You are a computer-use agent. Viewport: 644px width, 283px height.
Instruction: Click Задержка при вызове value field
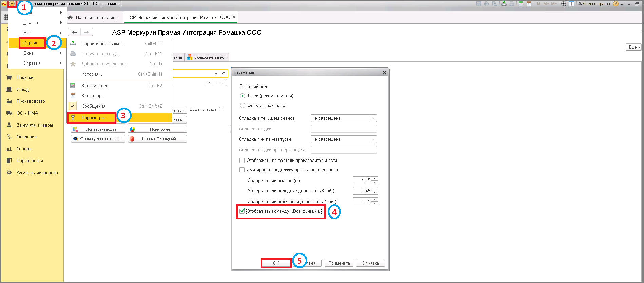point(362,181)
